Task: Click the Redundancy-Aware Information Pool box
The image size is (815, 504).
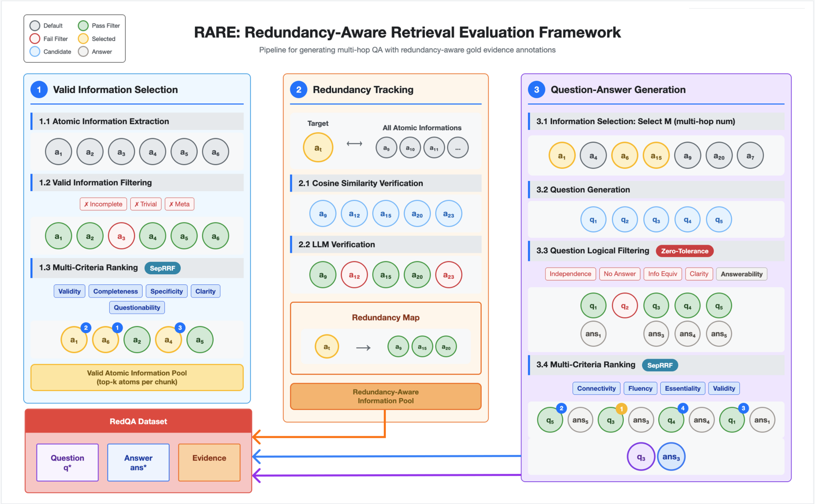Action: tap(385, 396)
